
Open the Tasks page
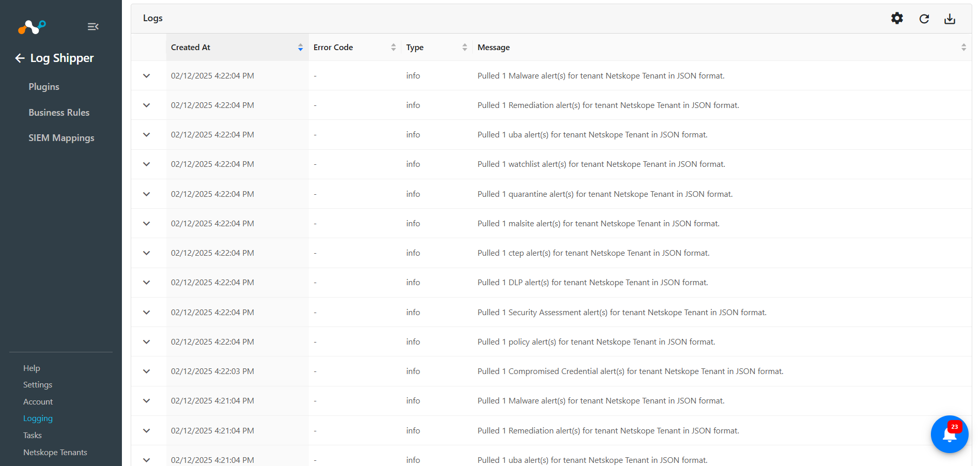pos(33,436)
